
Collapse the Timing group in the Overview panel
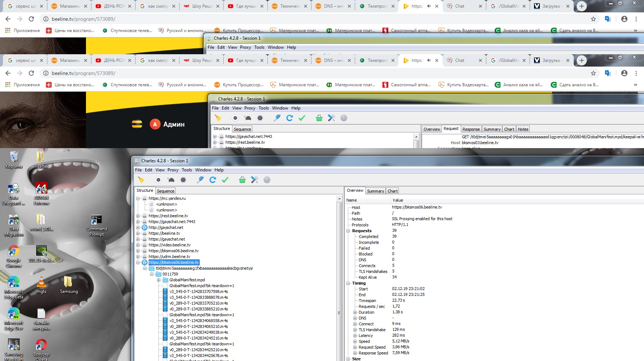coord(348,283)
